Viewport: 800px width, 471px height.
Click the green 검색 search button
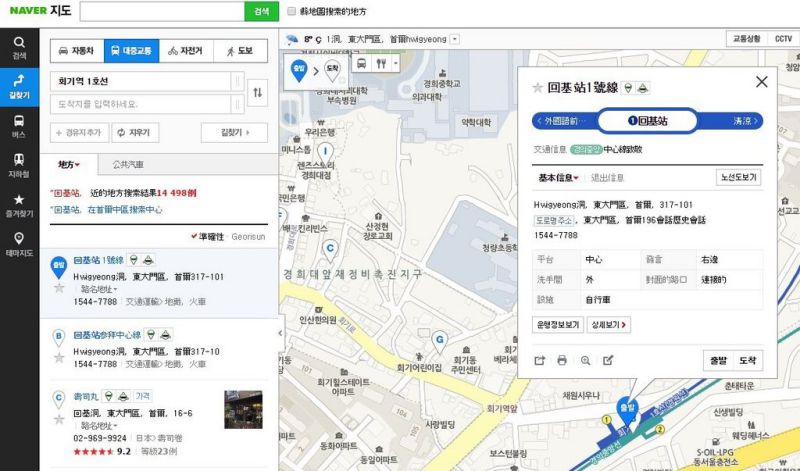(262, 11)
